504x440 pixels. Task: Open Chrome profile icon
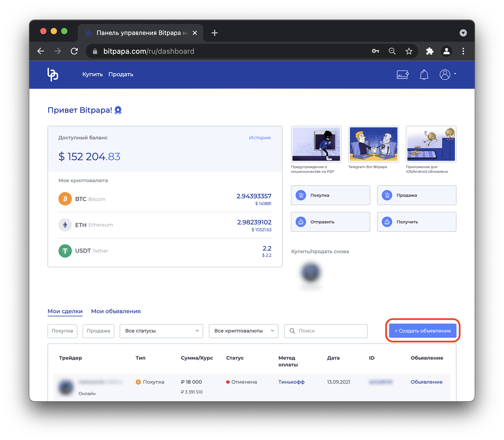point(447,51)
